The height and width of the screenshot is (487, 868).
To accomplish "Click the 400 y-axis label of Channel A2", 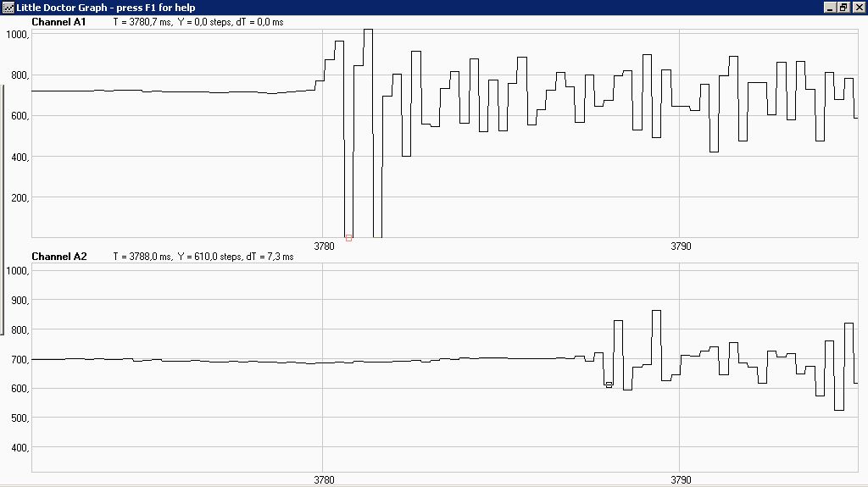I will (18, 448).
